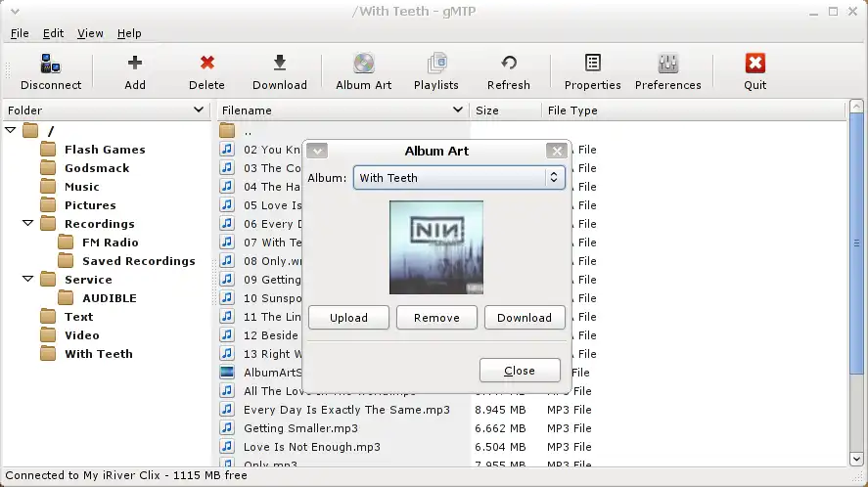Click the 8.945 MB size cell

(500, 410)
